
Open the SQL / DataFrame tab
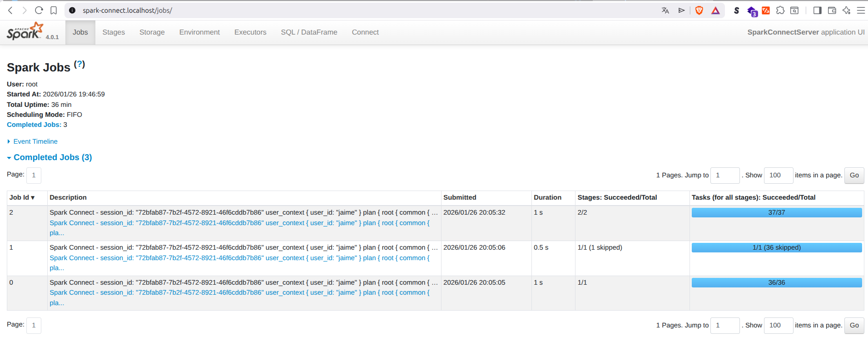309,32
